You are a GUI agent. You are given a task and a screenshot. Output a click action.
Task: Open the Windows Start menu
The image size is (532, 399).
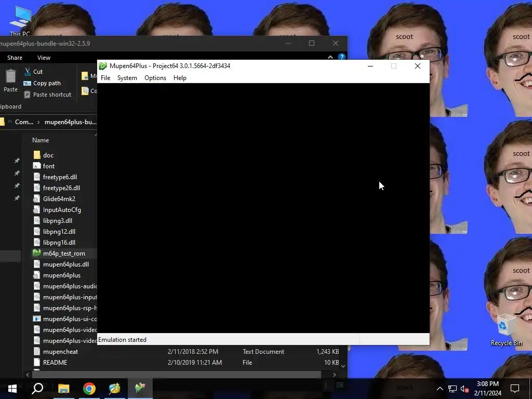coord(12,389)
